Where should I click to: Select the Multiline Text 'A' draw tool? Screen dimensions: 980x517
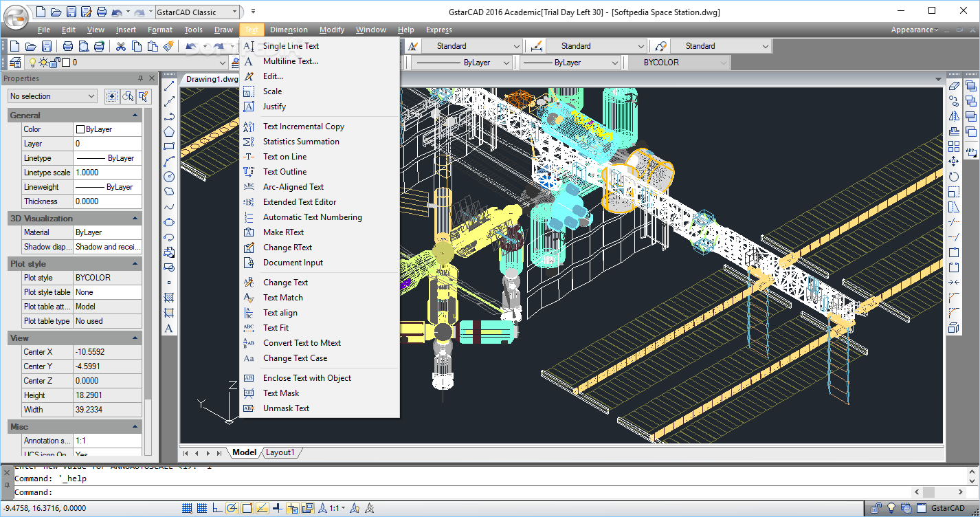coord(169,328)
